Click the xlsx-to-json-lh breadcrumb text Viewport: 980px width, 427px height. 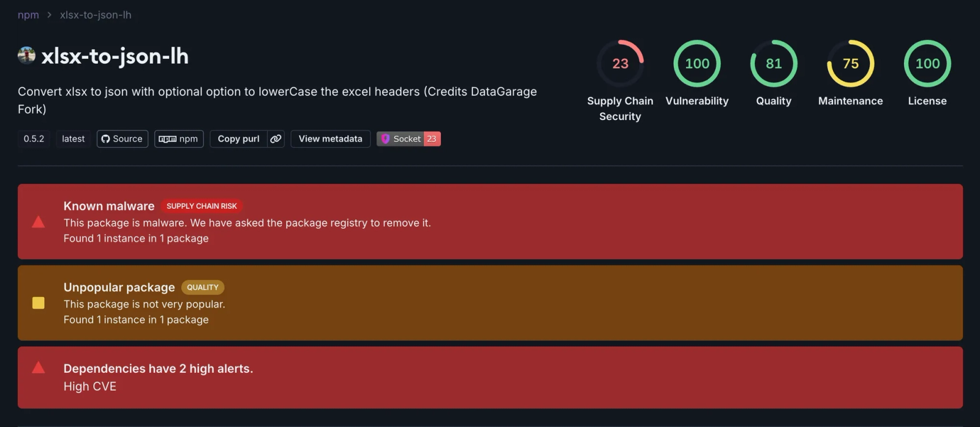pos(96,15)
